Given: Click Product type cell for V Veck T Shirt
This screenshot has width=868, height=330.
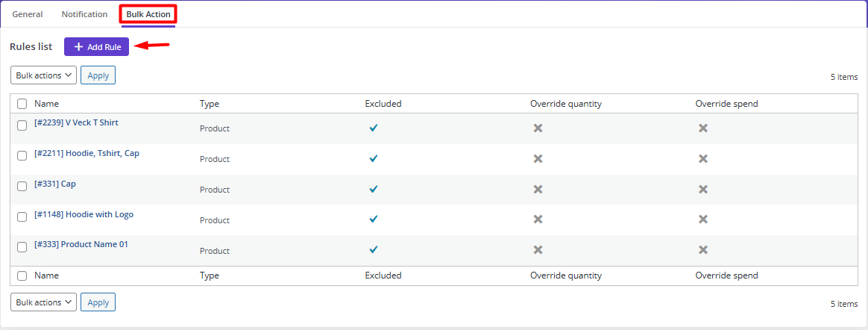Looking at the screenshot, I should click(215, 128).
